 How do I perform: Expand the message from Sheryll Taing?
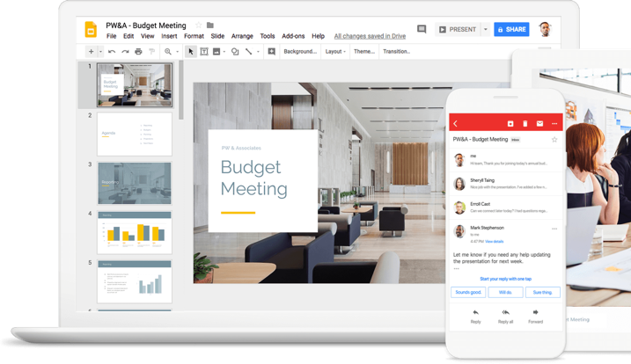pyautogui.click(x=506, y=184)
